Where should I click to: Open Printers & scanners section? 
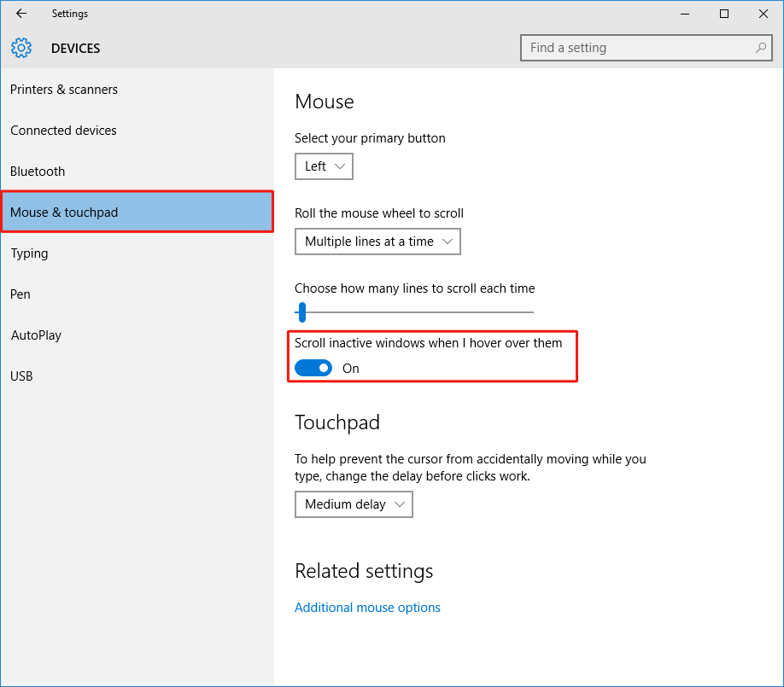[x=64, y=90]
